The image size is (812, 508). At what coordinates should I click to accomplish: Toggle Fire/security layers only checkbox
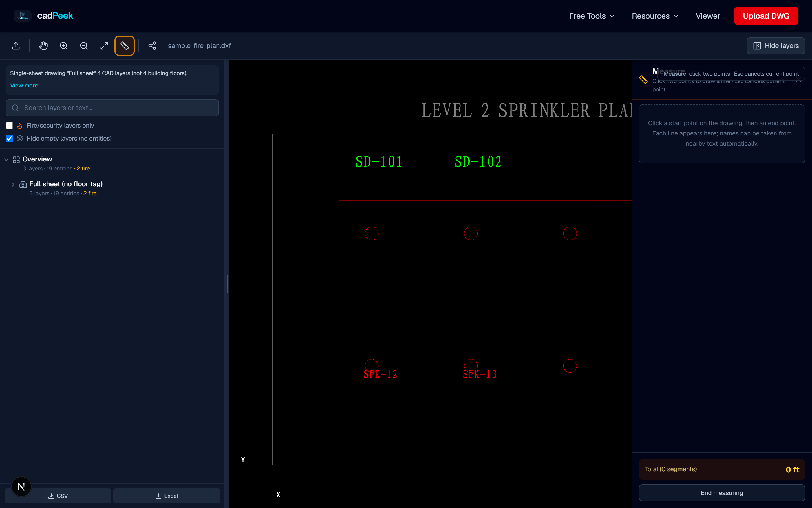click(x=9, y=126)
